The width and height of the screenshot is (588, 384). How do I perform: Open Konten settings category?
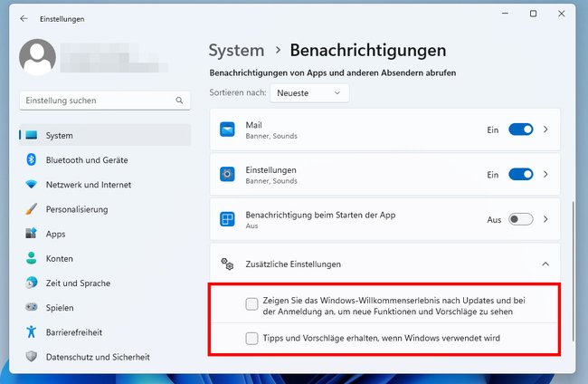[x=105, y=258]
